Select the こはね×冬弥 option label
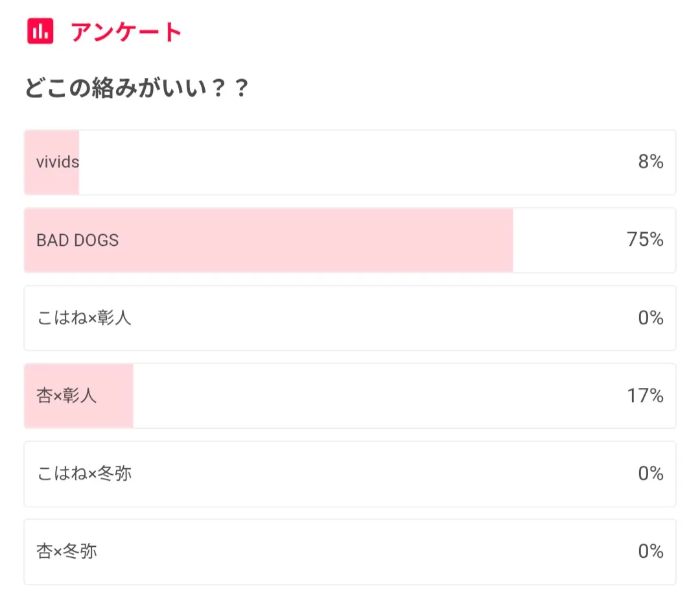Viewport: 700px width, 589px height. [84, 474]
